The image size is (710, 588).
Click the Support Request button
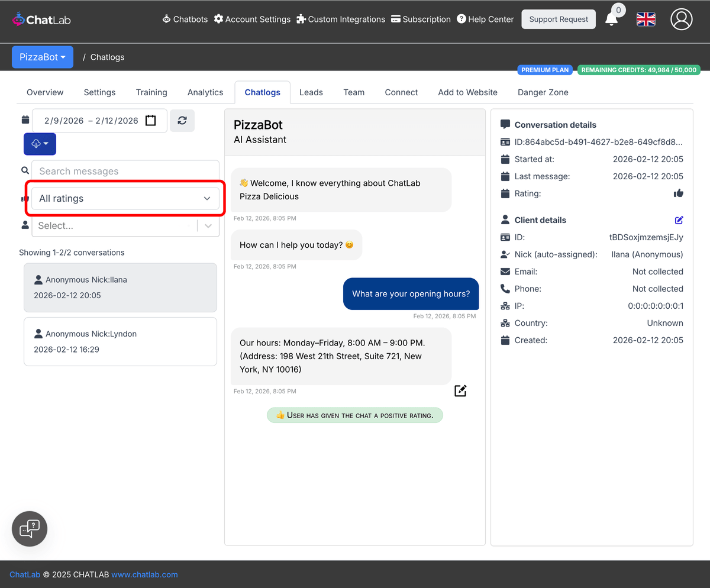tap(559, 19)
